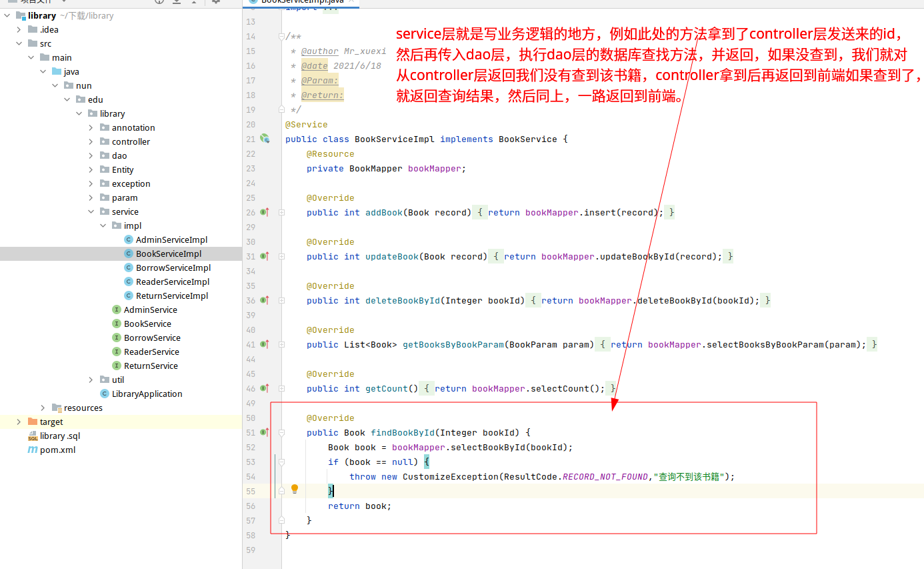Collapse the service package
The image size is (924, 569).
pos(91,211)
